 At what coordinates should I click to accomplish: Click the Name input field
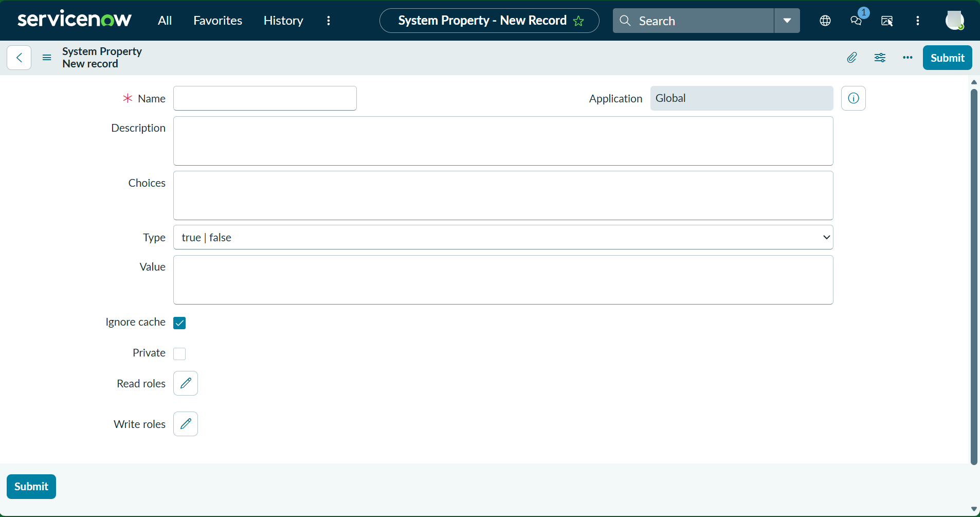tap(265, 98)
